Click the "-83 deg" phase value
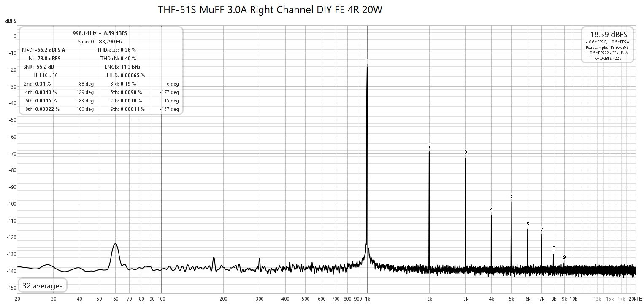The height and width of the screenshot is (304, 644). coord(86,100)
